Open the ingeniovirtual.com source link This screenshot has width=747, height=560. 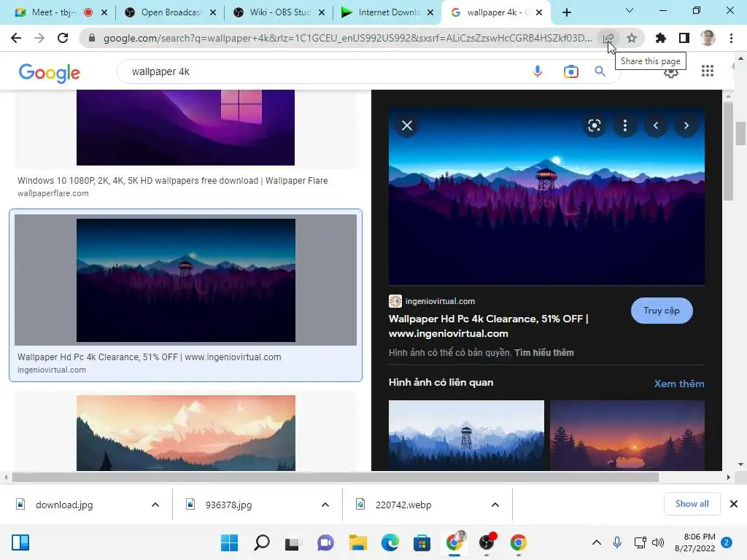click(x=440, y=301)
